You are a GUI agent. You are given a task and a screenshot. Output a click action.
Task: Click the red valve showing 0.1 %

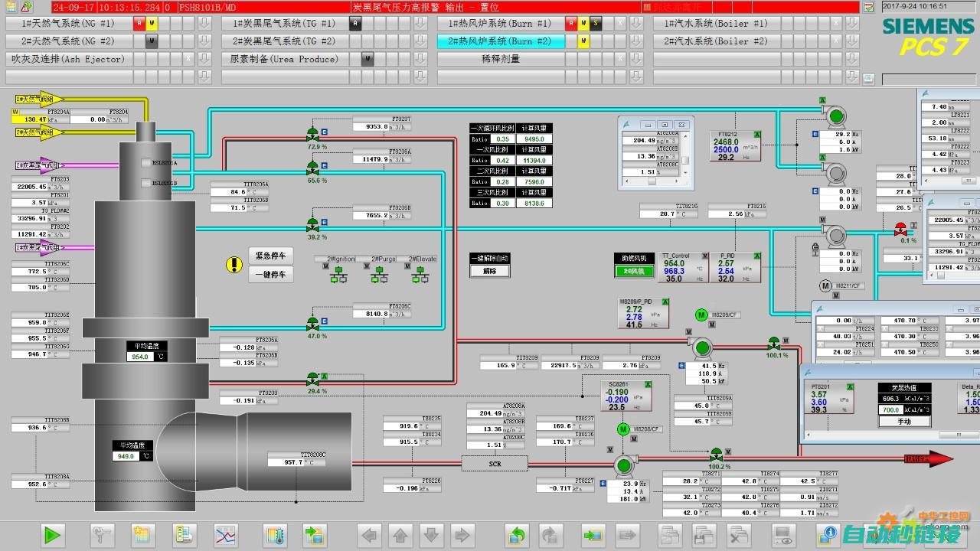900,229
